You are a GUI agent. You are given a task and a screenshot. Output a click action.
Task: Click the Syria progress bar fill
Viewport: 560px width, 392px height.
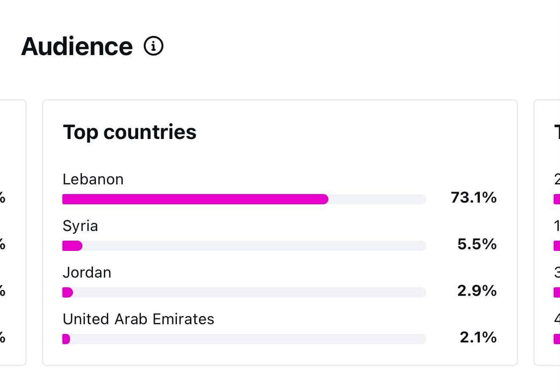tap(72, 246)
